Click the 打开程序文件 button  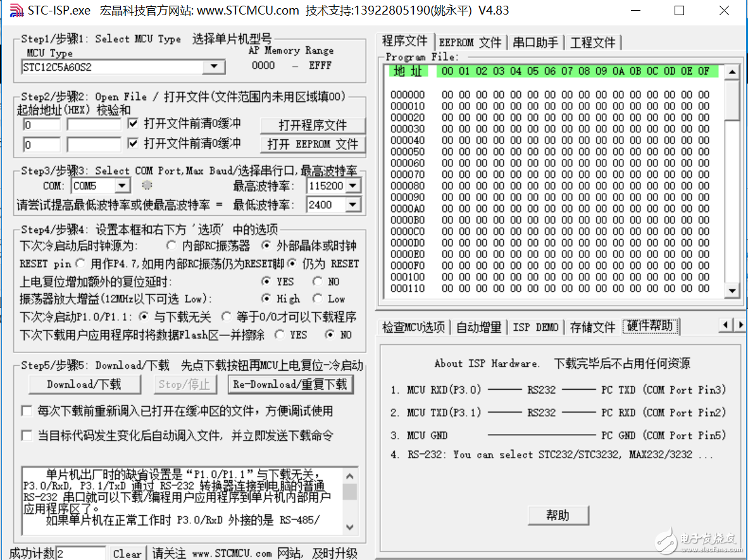313,125
